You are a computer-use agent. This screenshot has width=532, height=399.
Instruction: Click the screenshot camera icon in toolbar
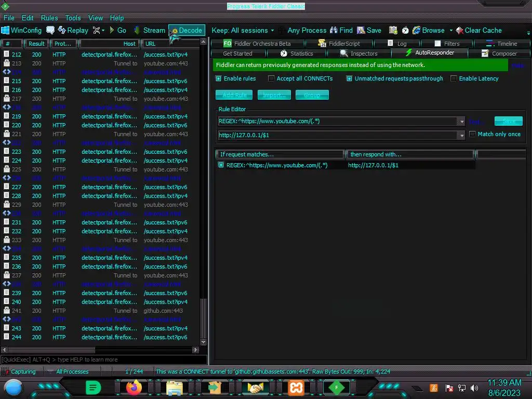pyautogui.click(x=393, y=31)
